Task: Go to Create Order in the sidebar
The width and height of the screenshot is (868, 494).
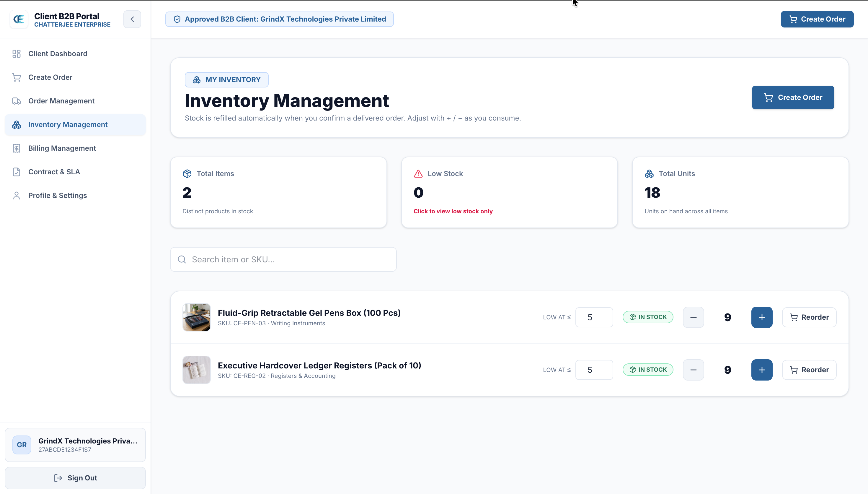Action: coord(75,77)
